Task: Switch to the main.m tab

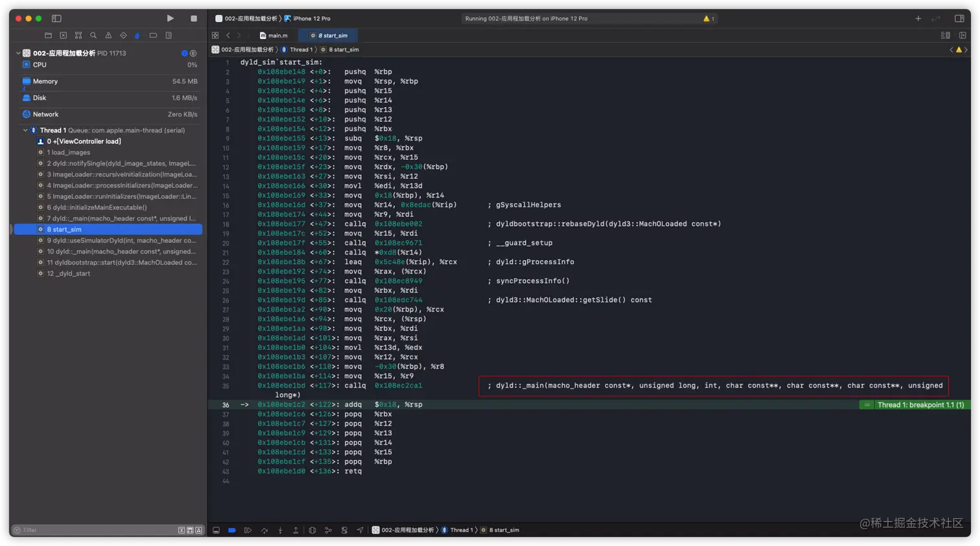Action: coord(274,36)
